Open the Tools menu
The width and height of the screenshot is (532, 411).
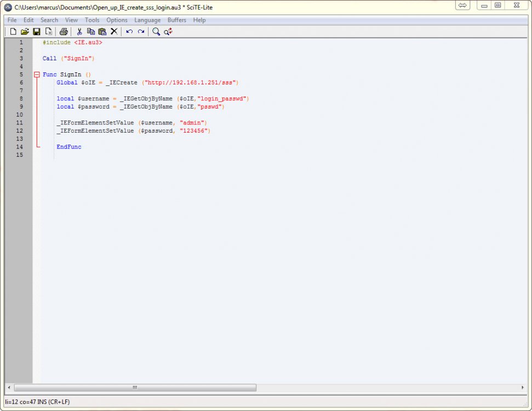click(92, 20)
